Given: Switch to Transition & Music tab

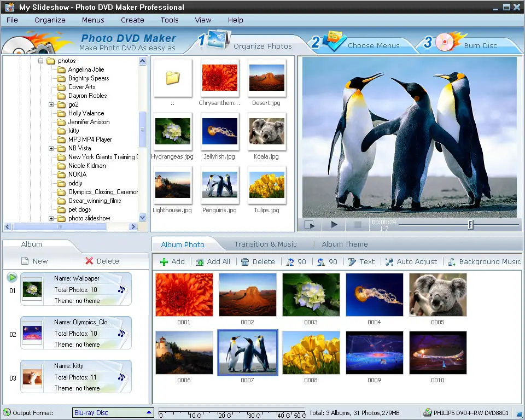Looking at the screenshot, I should pos(265,244).
